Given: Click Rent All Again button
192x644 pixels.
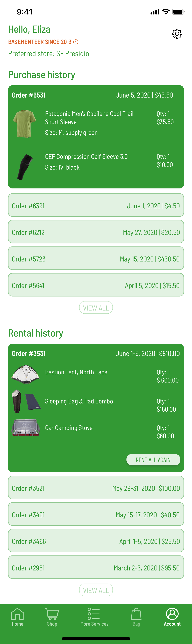Looking at the screenshot, I should coord(153,459).
